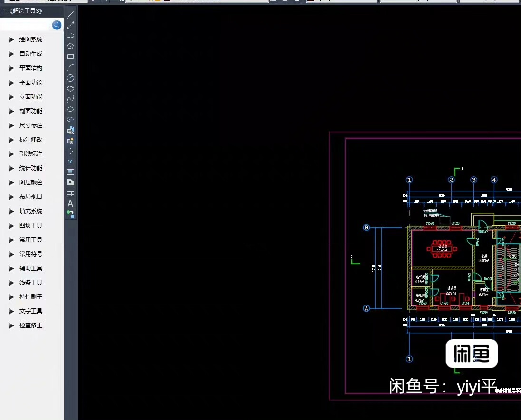Click the Insert Block icon
This screenshot has width=521, height=420.
click(x=70, y=130)
